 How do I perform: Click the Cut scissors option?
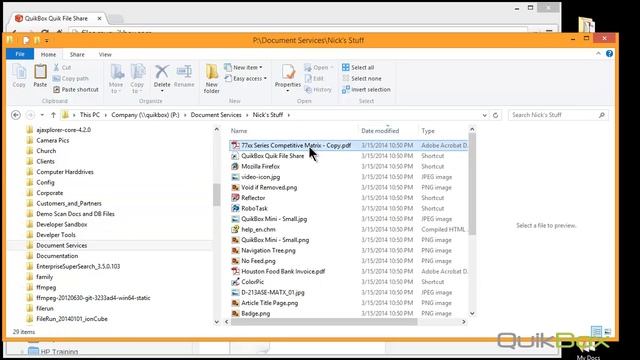pos(62,67)
